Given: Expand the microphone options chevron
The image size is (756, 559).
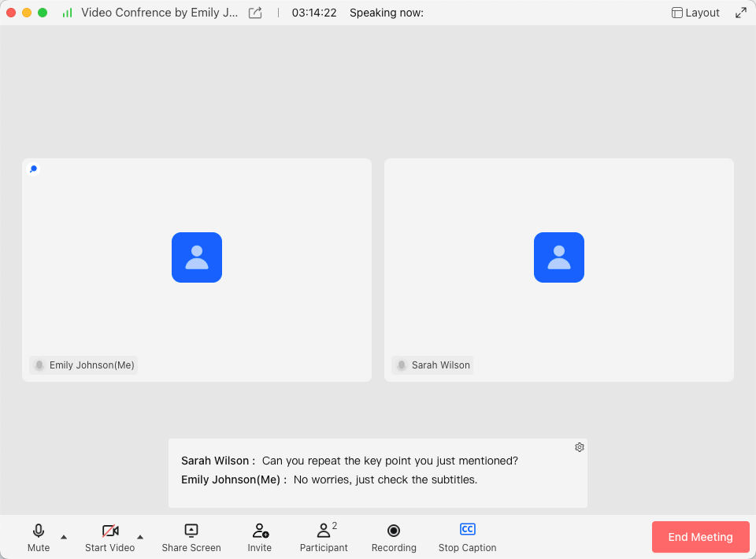Looking at the screenshot, I should (64, 539).
